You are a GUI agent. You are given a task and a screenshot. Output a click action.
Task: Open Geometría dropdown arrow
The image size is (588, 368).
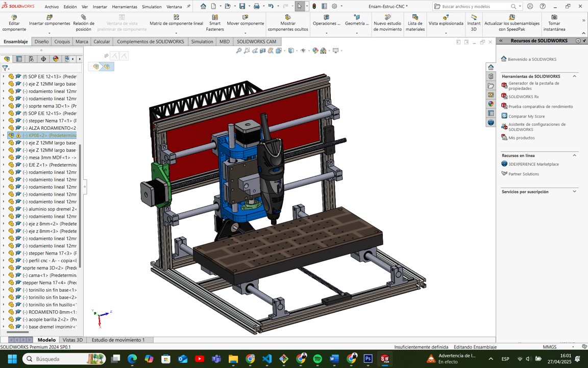[x=357, y=33]
